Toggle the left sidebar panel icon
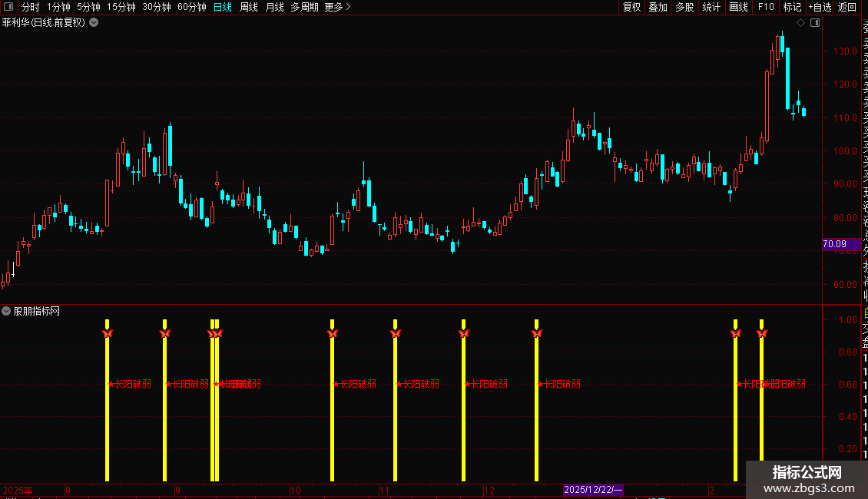 (x=8, y=7)
